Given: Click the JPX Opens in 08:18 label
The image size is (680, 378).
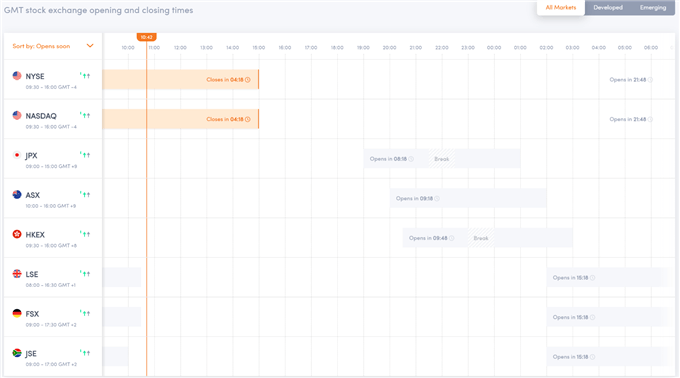Looking at the screenshot, I should [x=388, y=159].
